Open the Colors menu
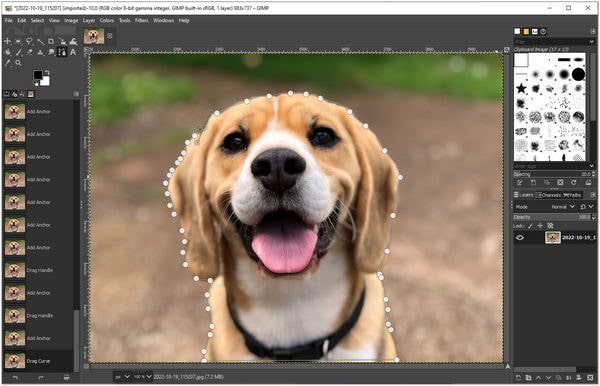The image size is (600, 386). (107, 20)
